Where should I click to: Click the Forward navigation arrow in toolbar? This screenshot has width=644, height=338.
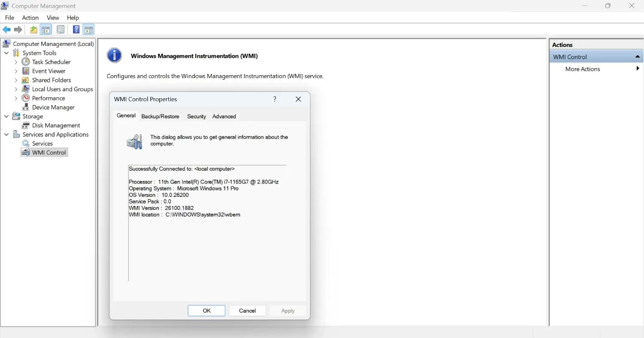click(x=18, y=29)
